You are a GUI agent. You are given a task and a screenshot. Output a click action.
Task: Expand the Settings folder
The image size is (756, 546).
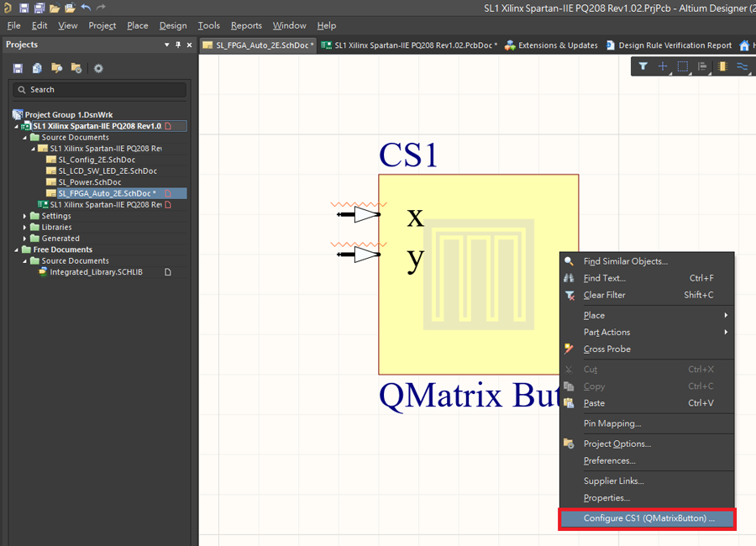24,216
